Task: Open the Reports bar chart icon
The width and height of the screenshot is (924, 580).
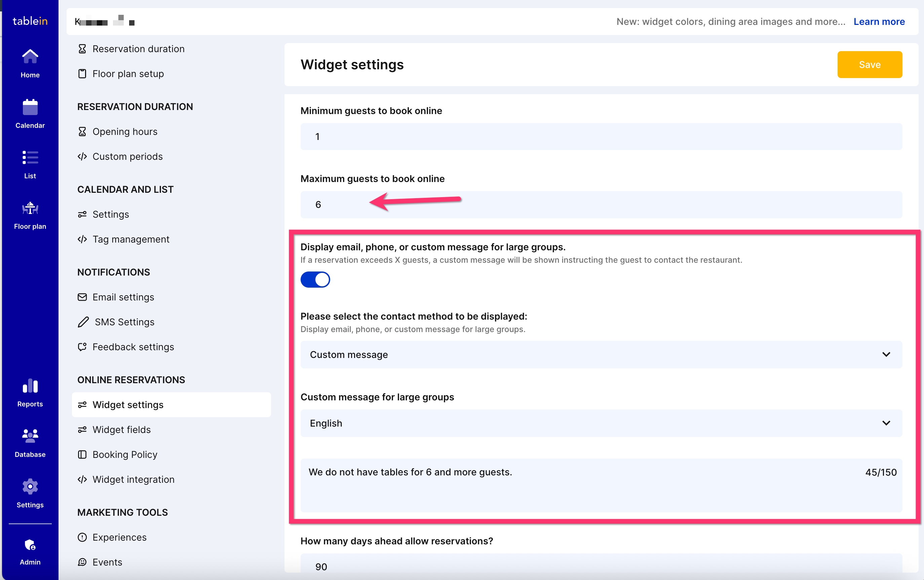Action: [x=30, y=386]
